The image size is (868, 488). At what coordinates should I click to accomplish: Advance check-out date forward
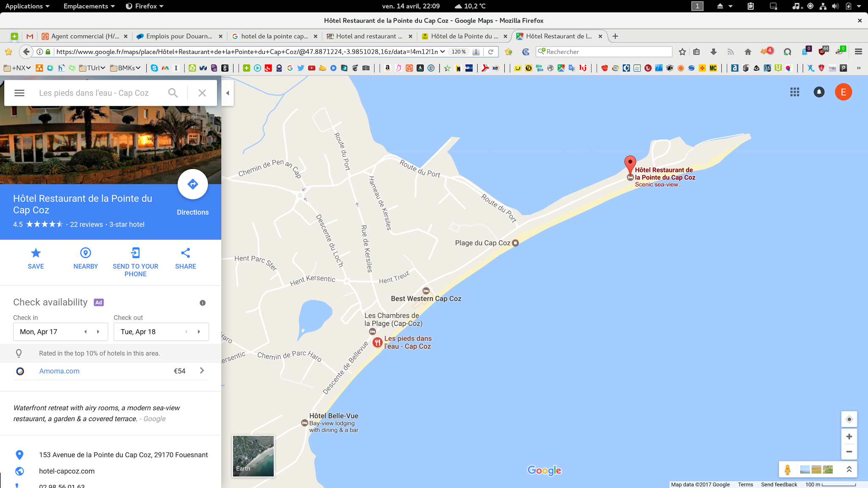coord(199,332)
